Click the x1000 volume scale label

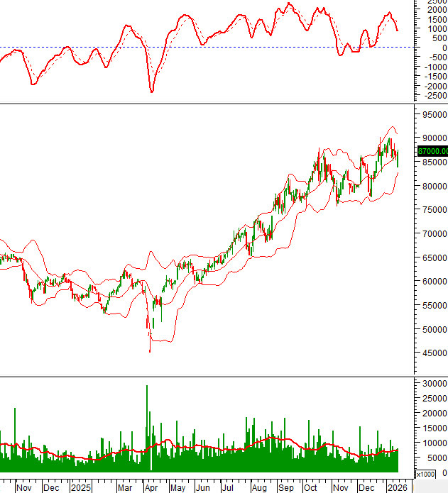(425, 474)
